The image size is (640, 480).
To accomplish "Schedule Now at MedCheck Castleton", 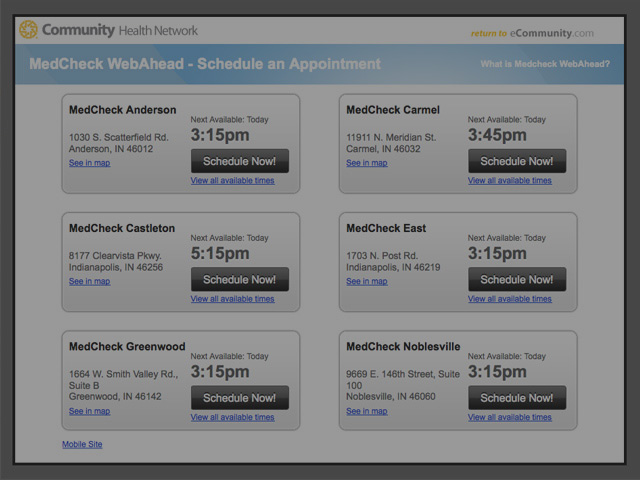I will 240,280.
